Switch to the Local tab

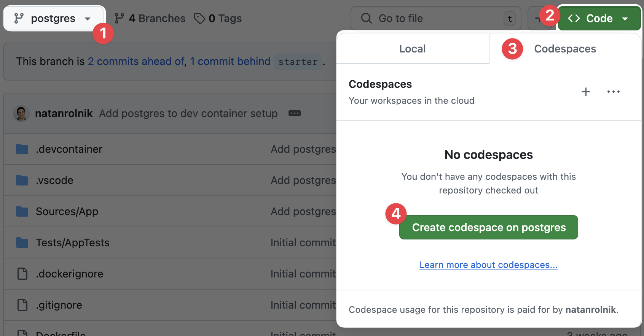click(x=412, y=49)
